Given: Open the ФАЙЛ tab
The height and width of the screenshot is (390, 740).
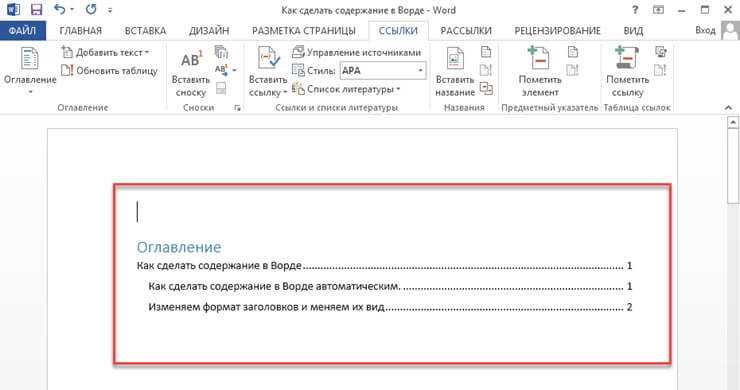Looking at the screenshot, I should click(23, 31).
